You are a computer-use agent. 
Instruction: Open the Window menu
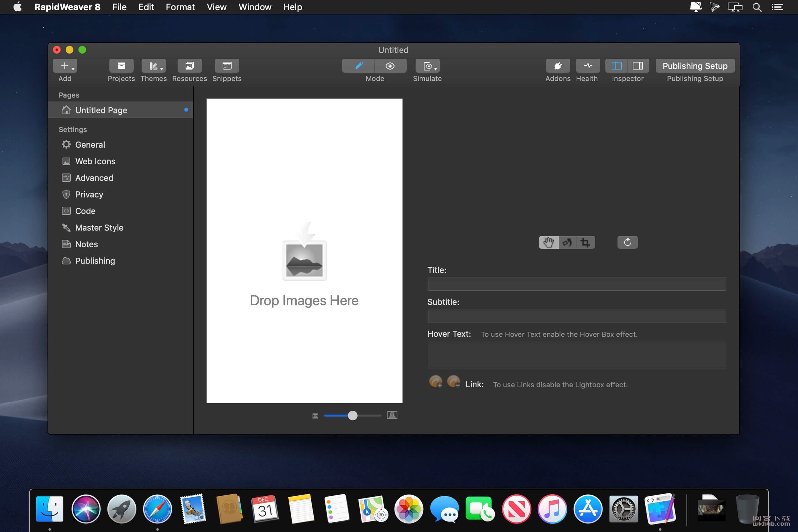pyautogui.click(x=255, y=7)
